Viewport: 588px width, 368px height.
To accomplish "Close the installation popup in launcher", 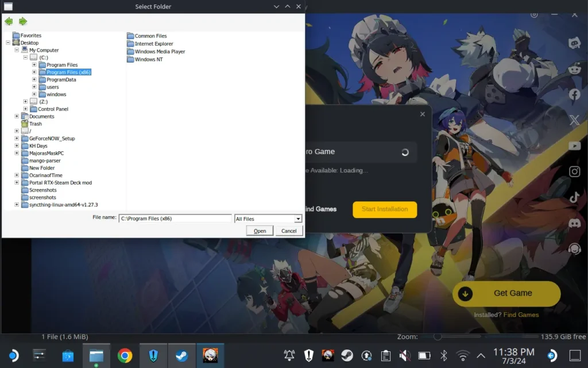I will pyautogui.click(x=423, y=114).
